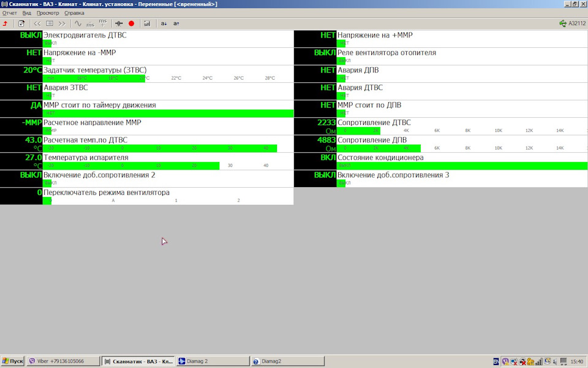Open the Отчет menu

[x=9, y=13]
